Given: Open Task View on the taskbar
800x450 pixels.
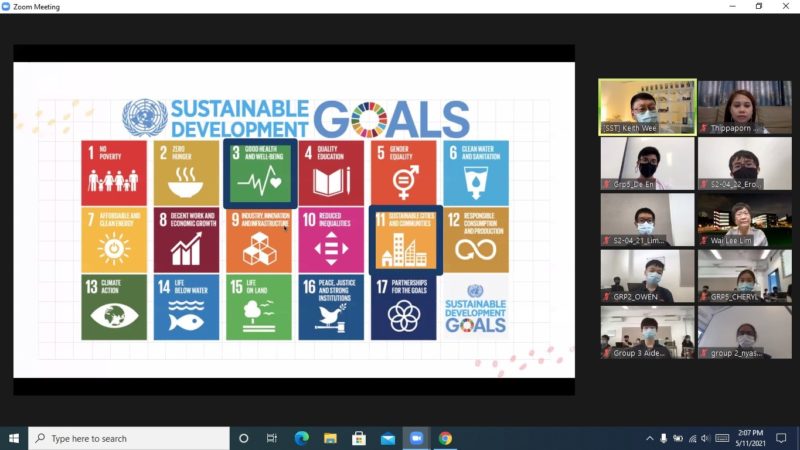Looking at the screenshot, I should [x=272, y=438].
